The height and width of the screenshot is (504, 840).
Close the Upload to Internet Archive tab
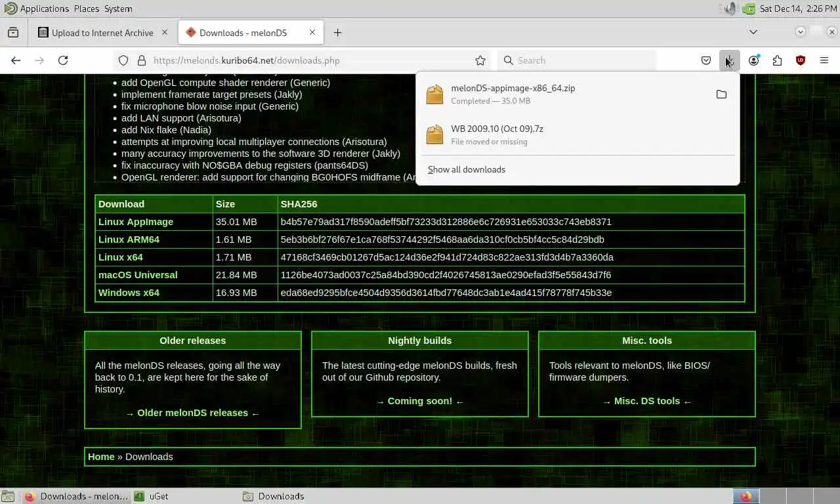(165, 32)
